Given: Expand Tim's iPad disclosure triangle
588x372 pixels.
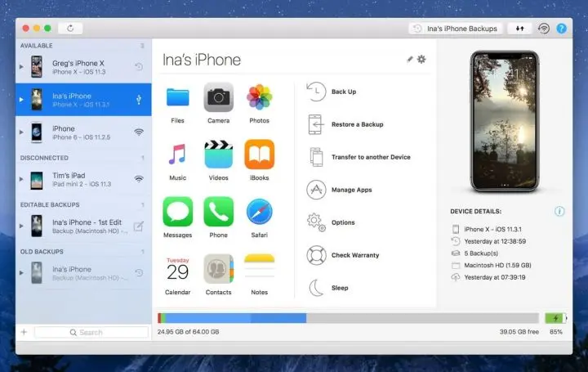Looking at the screenshot, I should pos(21,179).
